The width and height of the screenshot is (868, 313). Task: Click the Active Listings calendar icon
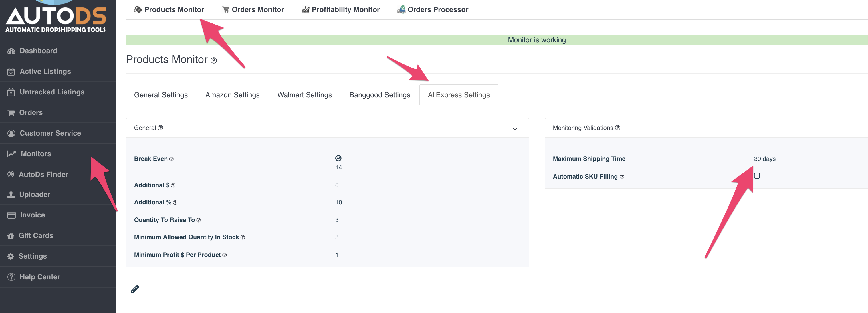(x=11, y=72)
